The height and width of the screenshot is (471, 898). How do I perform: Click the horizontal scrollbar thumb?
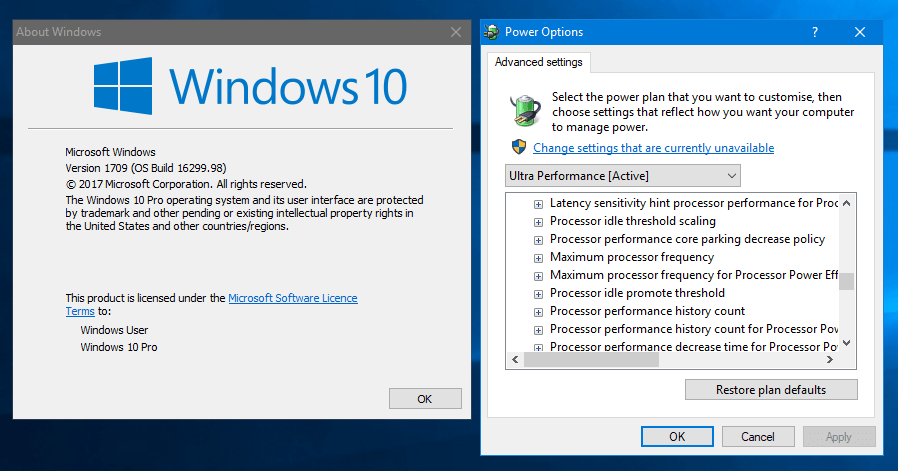pos(591,359)
